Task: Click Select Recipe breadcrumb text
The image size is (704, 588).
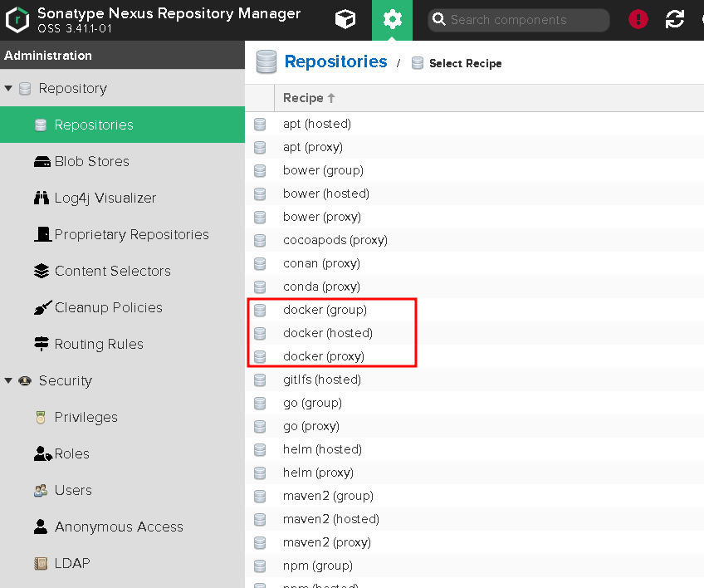Action: tap(465, 63)
